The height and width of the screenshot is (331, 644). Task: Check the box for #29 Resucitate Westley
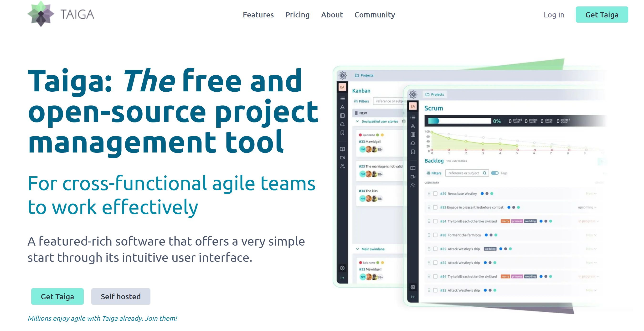[435, 193]
